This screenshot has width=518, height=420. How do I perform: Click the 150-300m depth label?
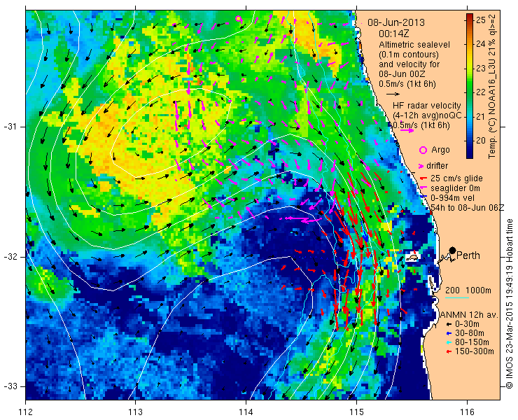pos(475,351)
